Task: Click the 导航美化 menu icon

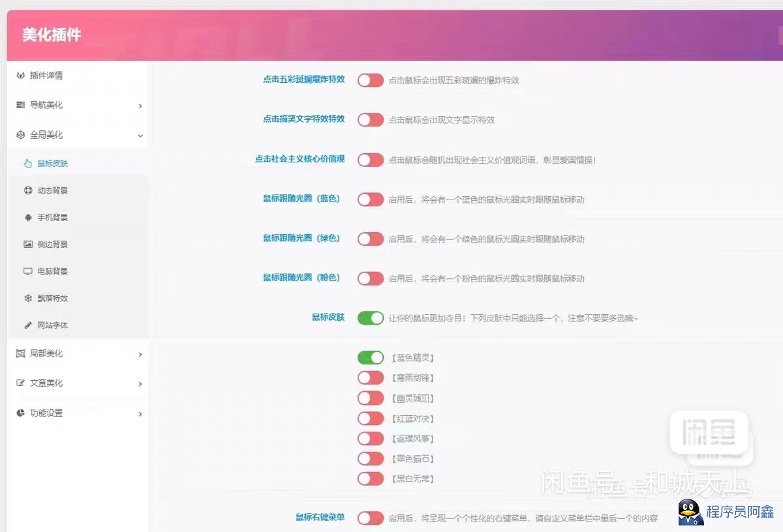Action: point(21,105)
